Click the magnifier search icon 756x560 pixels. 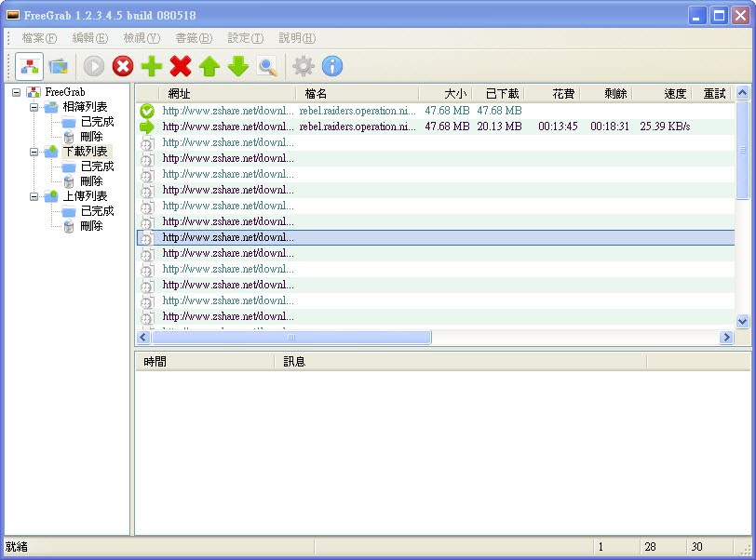pos(267,66)
